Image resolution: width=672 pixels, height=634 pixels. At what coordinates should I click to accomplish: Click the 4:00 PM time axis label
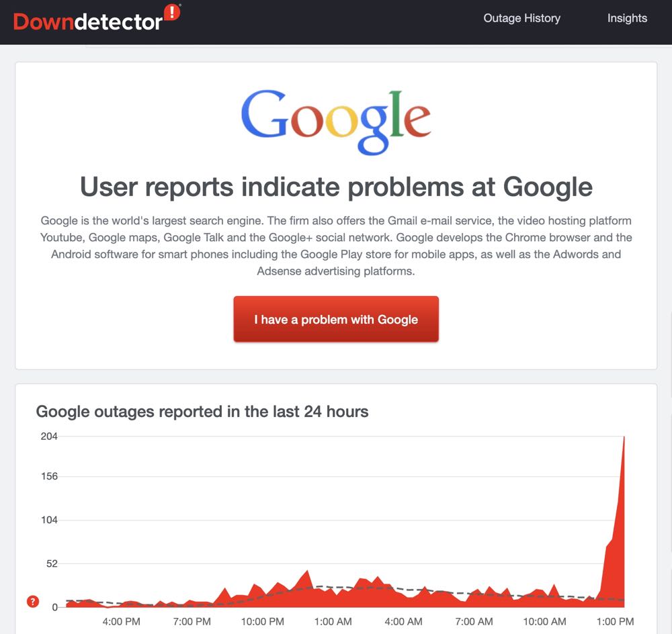pos(121,621)
